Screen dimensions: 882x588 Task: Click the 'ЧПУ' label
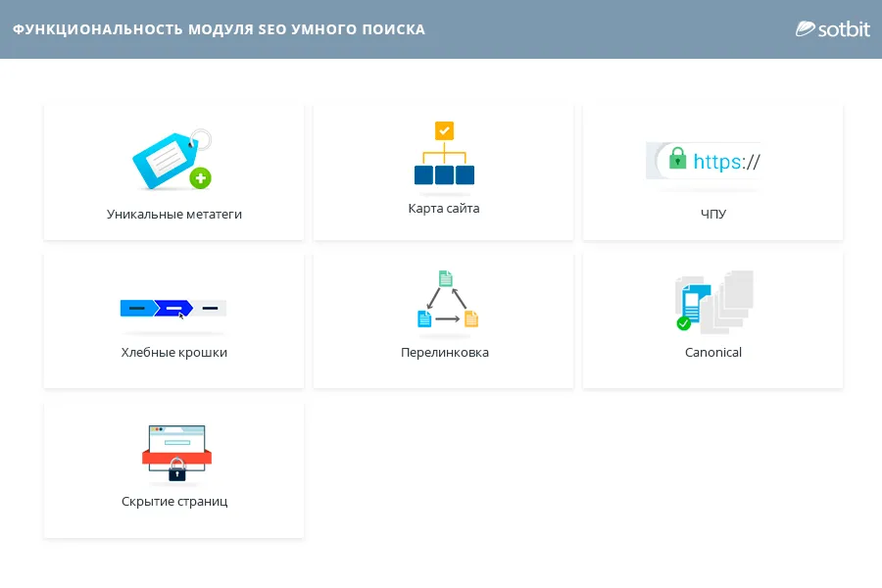coord(713,214)
